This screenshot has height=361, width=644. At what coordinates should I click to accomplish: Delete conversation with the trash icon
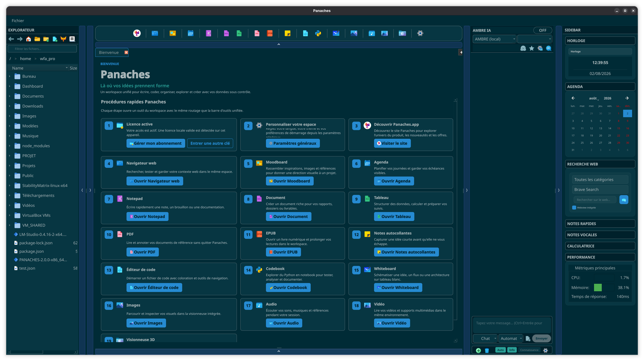click(487, 350)
